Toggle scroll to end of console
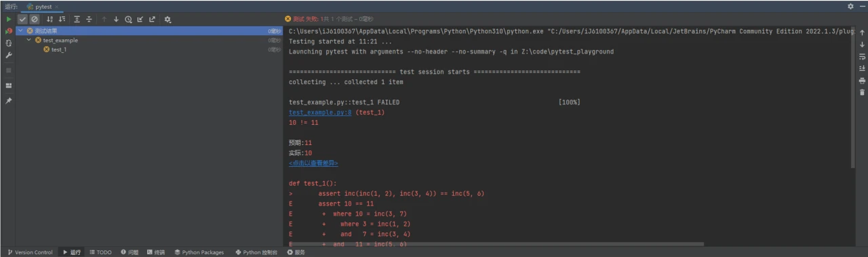Viewport: 868px width, 257px height. tap(862, 68)
